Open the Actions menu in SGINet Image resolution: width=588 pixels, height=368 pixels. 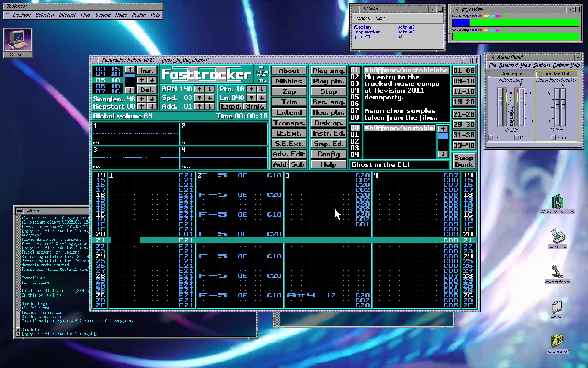coord(363,18)
